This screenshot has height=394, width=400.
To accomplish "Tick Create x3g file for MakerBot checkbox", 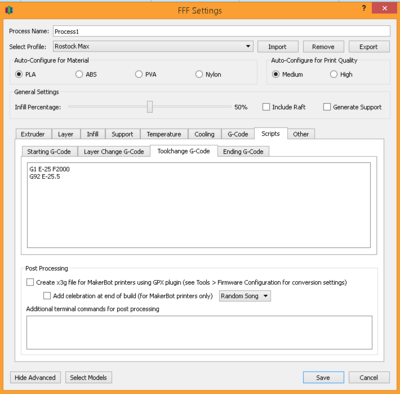I will (x=30, y=282).
